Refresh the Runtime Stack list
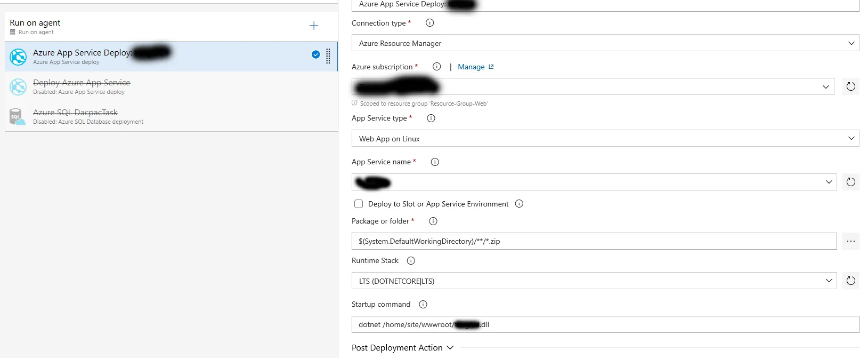Viewport: 868px width, 358px height. [851, 281]
